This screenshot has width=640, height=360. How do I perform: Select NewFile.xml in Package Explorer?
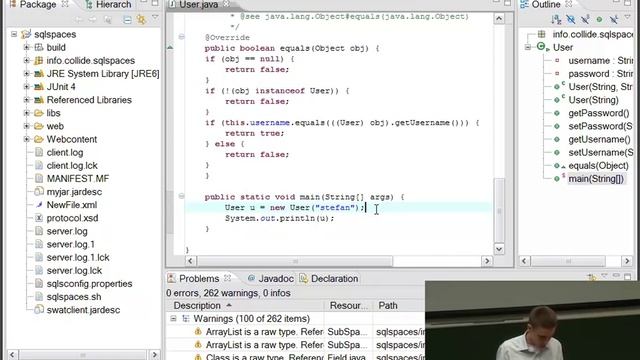tap(71, 205)
